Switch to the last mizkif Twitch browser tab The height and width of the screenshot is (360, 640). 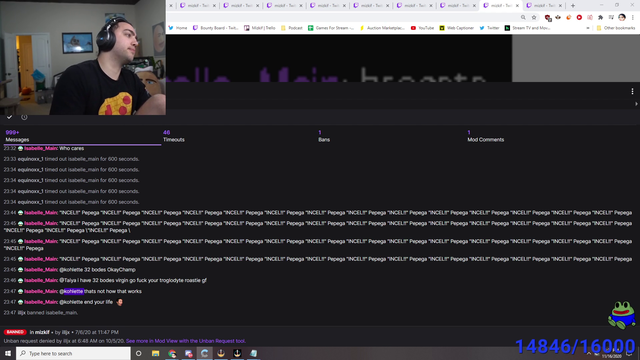(544, 6)
